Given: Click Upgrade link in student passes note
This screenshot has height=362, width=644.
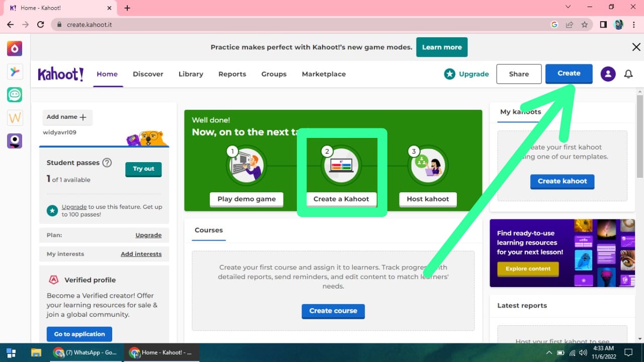Looking at the screenshot, I should (74, 207).
